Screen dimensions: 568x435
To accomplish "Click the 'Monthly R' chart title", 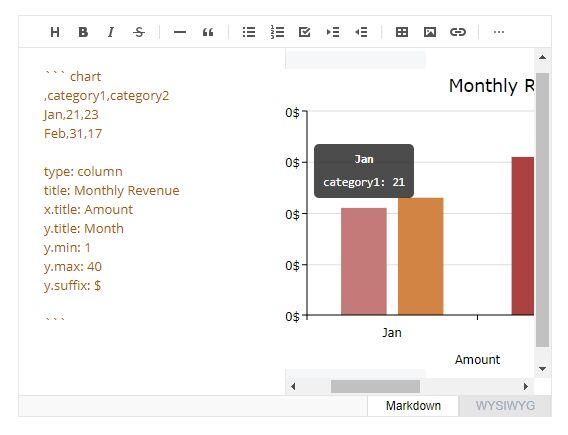I will pyautogui.click(x=492, y=86).
